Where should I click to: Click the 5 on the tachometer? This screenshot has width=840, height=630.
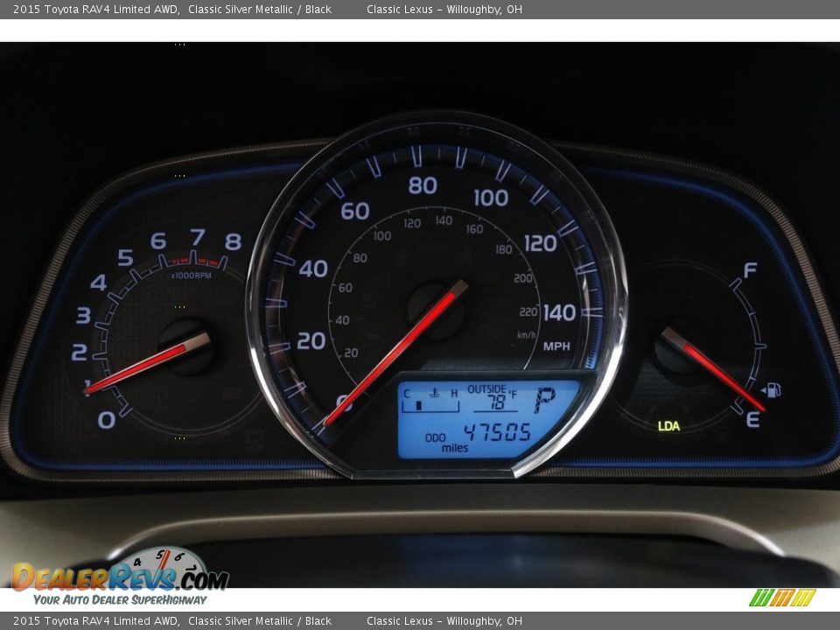tap(125, 257)
